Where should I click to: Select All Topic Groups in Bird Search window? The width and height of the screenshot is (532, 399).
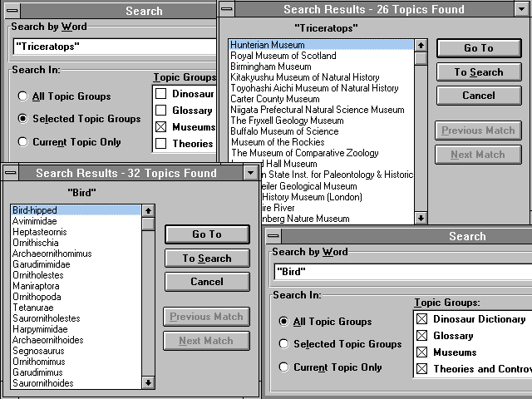[325, 322]
